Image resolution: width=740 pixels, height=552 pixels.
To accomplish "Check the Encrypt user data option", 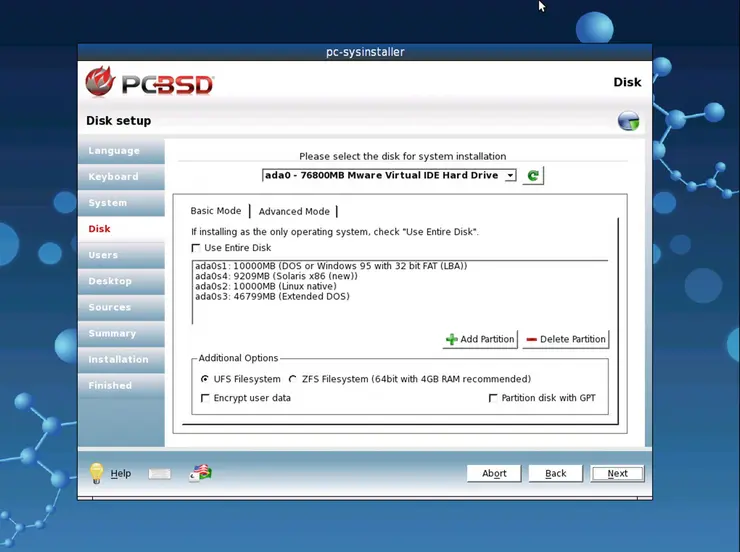I will (206, 398).
